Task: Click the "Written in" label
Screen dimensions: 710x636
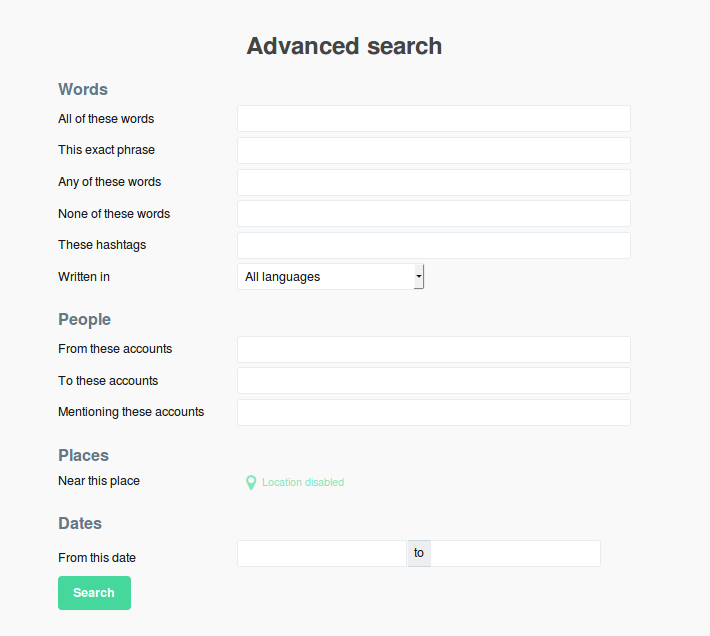Action: pos(84,277)
